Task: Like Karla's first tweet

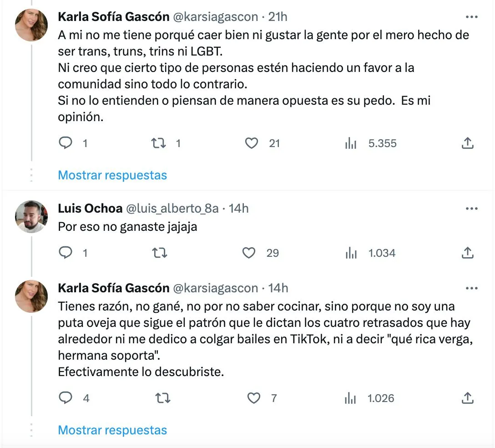Action: click(x=251, y=143)
